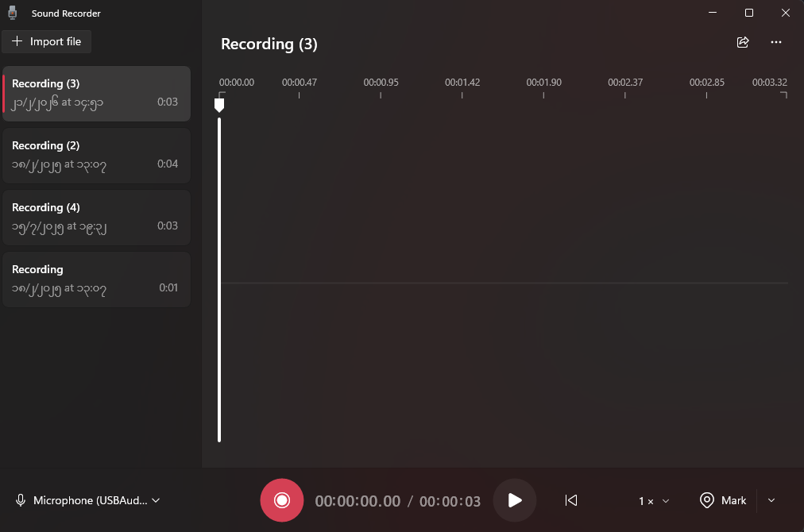This screenshot has height=532, width=804.
Task: Play the selected recording
Action: click(x=515, y=500)
